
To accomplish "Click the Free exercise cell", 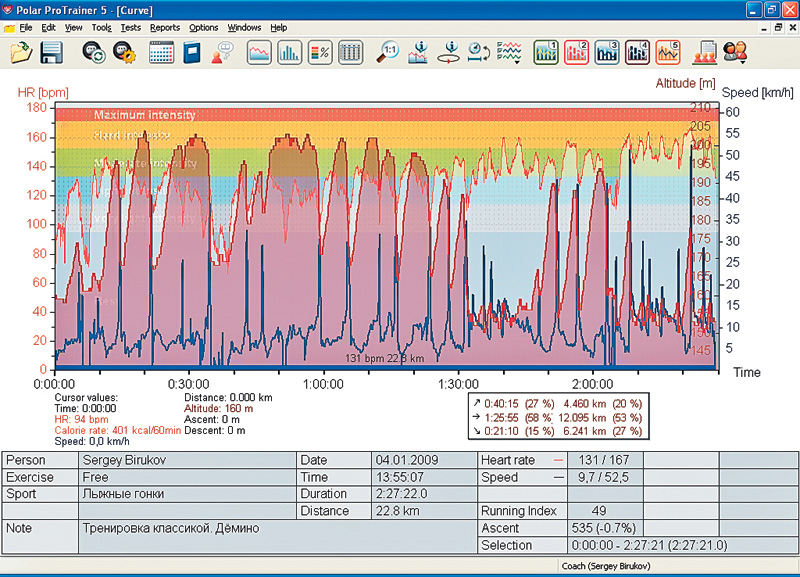I will pyautogui.click(x=187, y=478).
